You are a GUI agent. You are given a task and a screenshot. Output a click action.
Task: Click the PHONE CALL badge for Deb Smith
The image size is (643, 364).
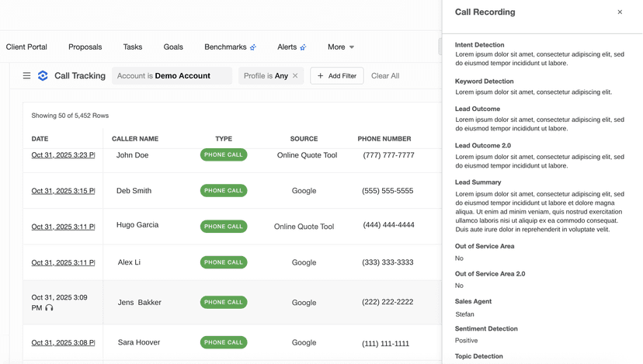224,191
